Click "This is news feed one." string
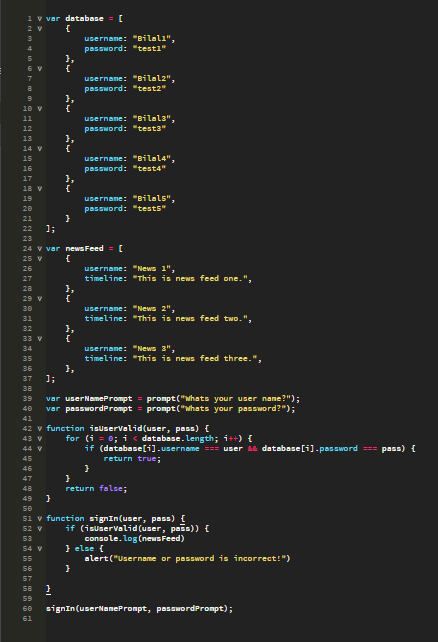 (190, 278)
